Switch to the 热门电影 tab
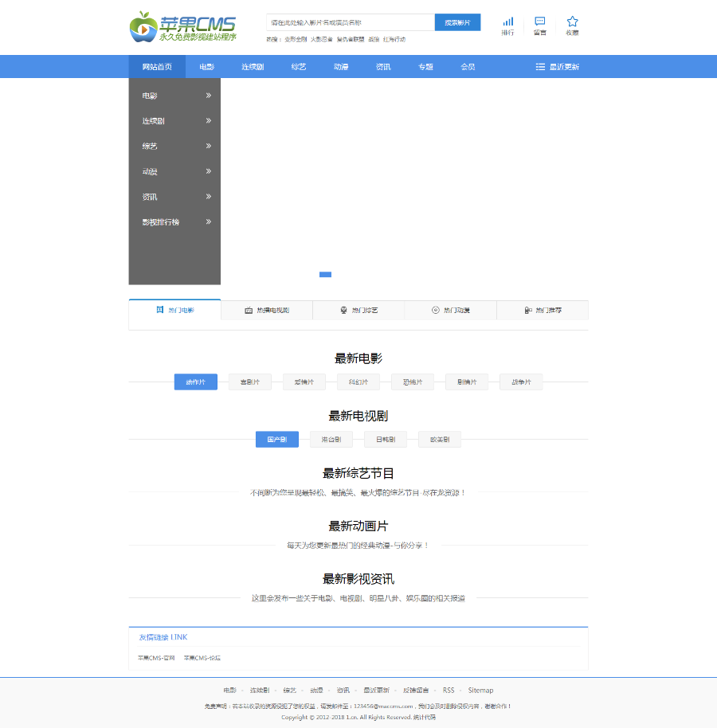 [x=174, y=310]
